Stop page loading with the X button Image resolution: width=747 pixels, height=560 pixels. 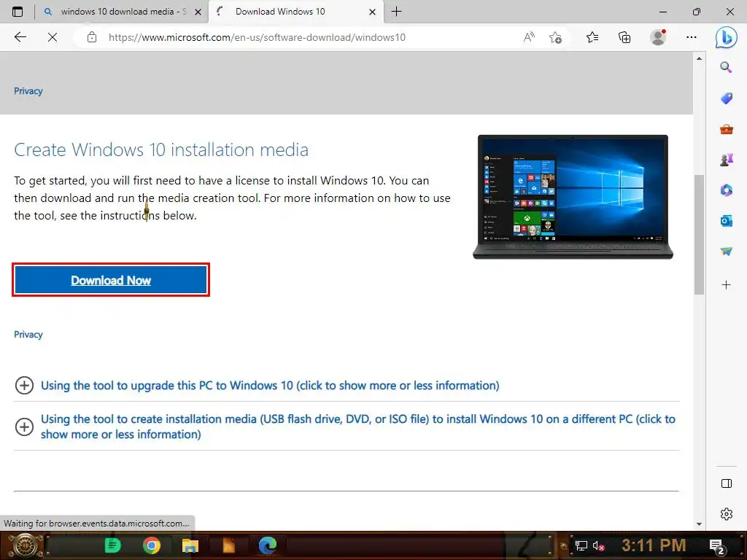pos(53,37)
